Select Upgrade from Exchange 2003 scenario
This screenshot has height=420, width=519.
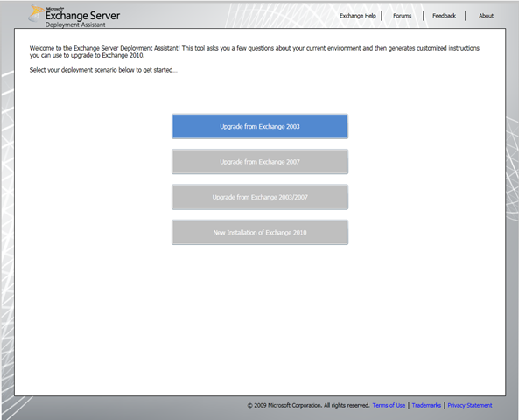click(260, 126)
